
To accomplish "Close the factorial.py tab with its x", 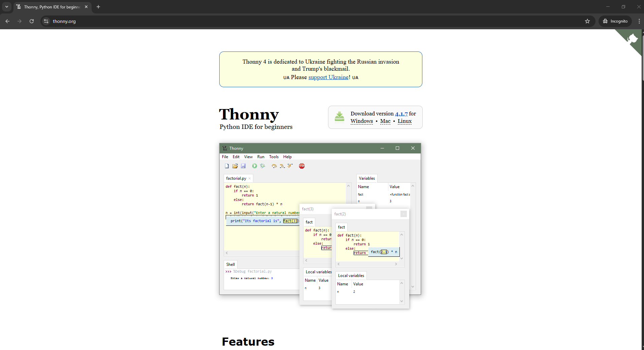I will click(x=250, y=179).
